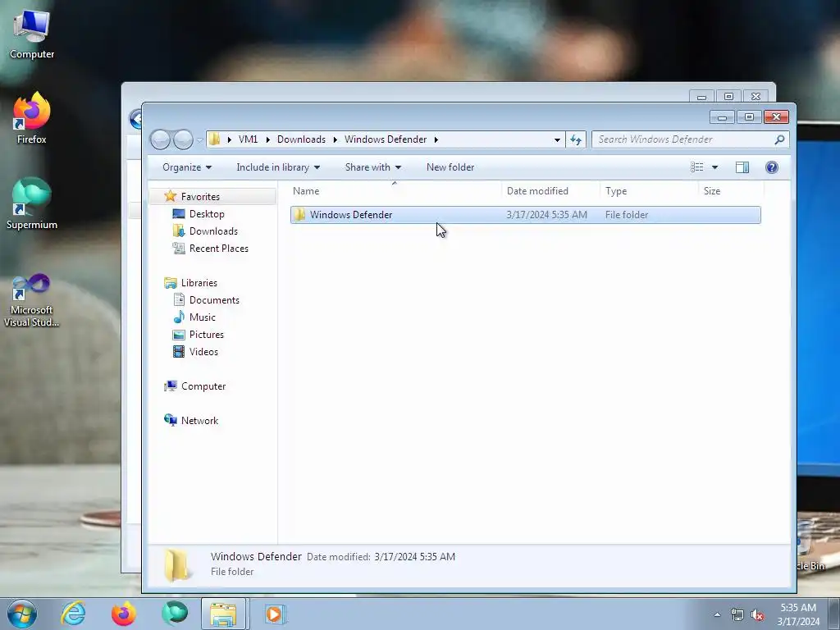Sort by Date modified column header
The image size is (840, 630).
click(x=550, y=190)
